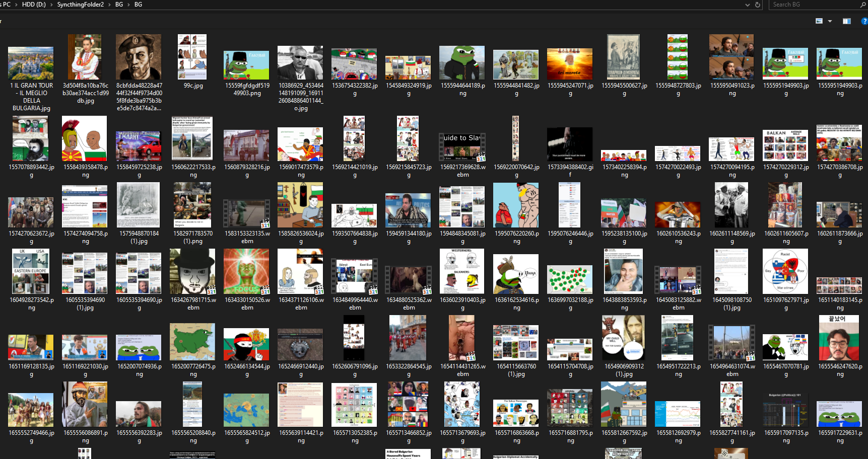
Task: Select the 1573394388402.gif thumbnail
Action: click(x=570, y=144)
